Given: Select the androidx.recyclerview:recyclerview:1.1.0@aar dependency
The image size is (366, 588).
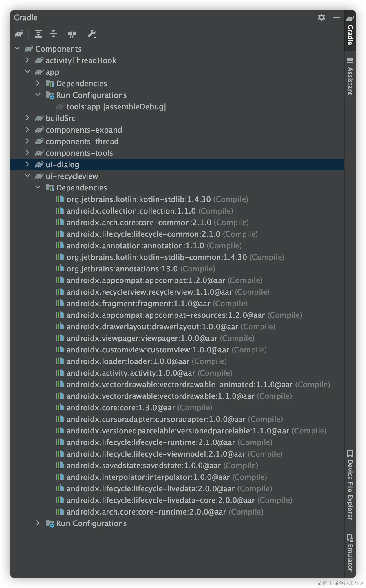Looking at the screenshot, I should point(149,292).
